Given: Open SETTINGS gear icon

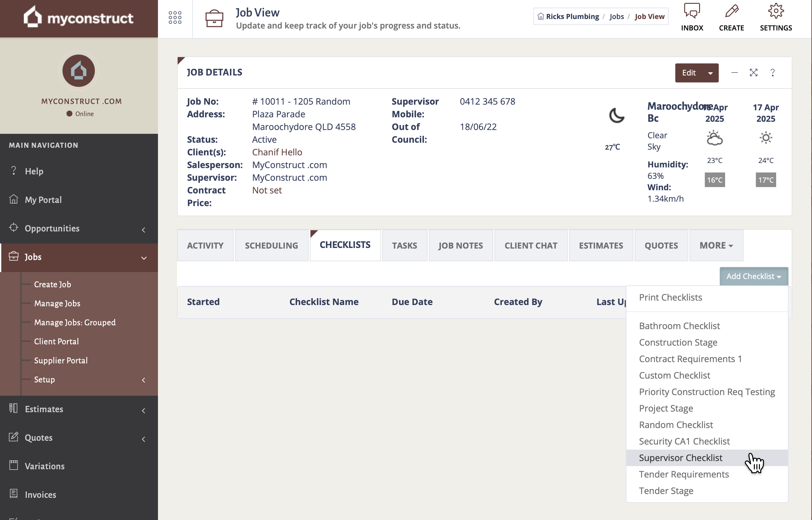Looking at the screenshot, I should (x=776, y=11).
